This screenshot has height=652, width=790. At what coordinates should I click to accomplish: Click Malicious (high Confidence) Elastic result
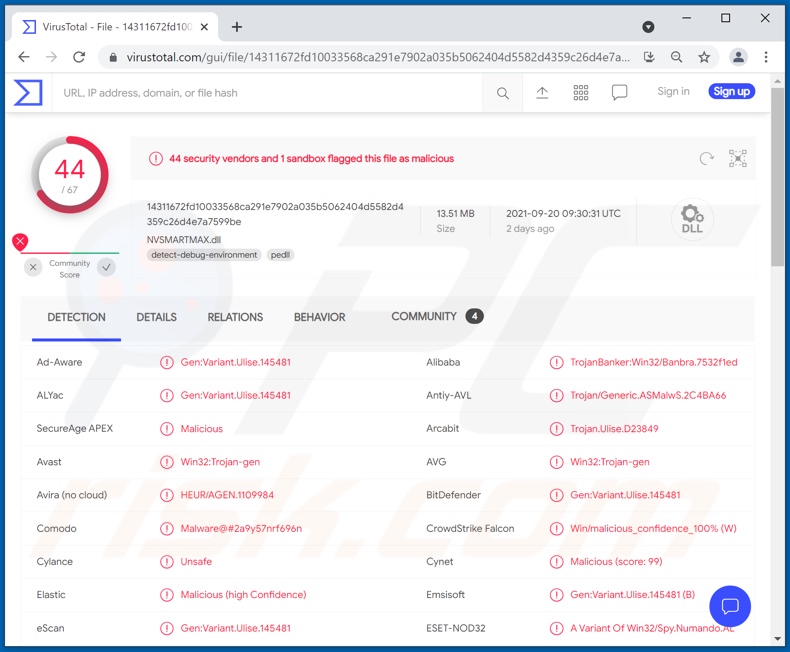(243, 595)
